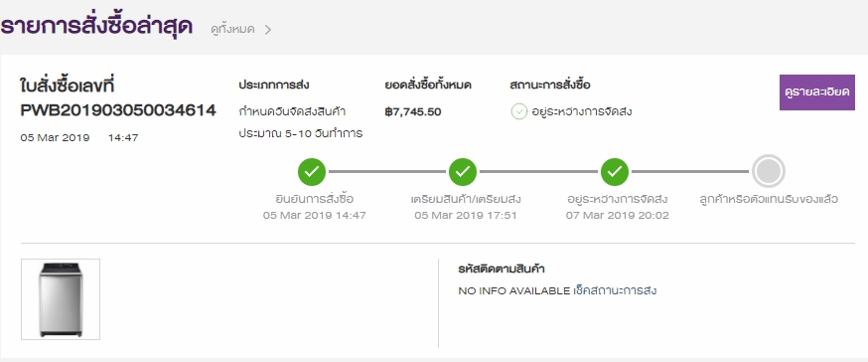868x362 pixels.
Task: Click the ยืนยันการสั่งซื้อ step label
Action: [x=315, y=199]
